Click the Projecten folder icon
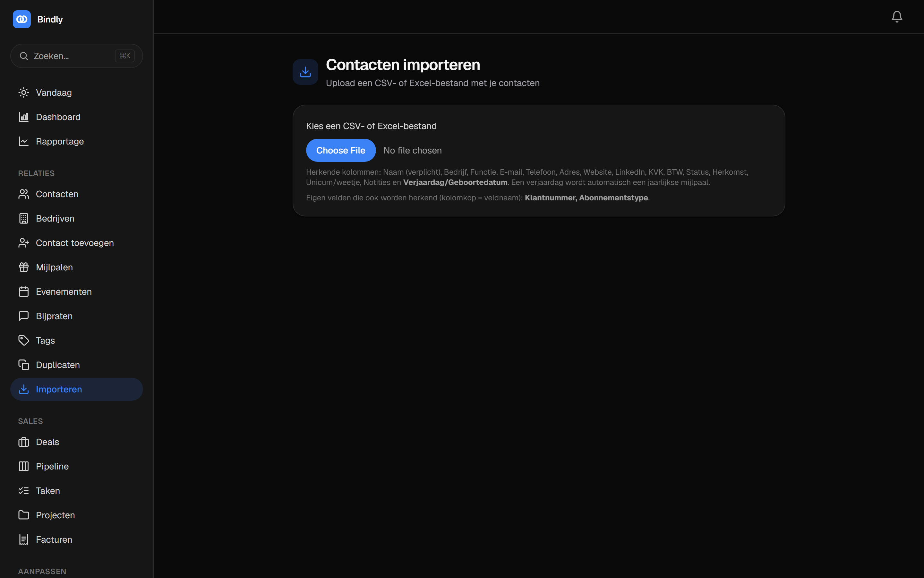Viewport: 924px width, 578px height. 24,515
